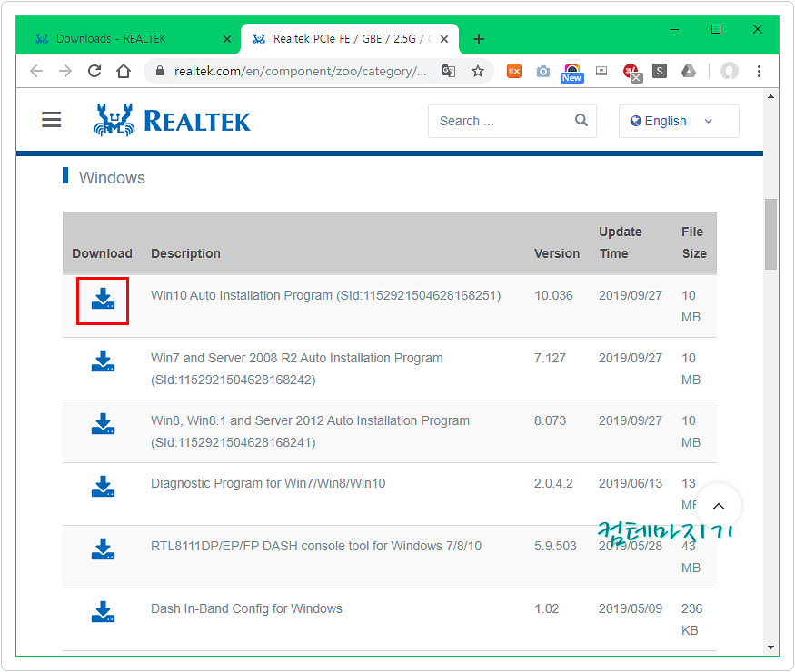Open the rainbow extension marked New
Image resolution: width=795 pixels, height=672 pixels.
571,73
